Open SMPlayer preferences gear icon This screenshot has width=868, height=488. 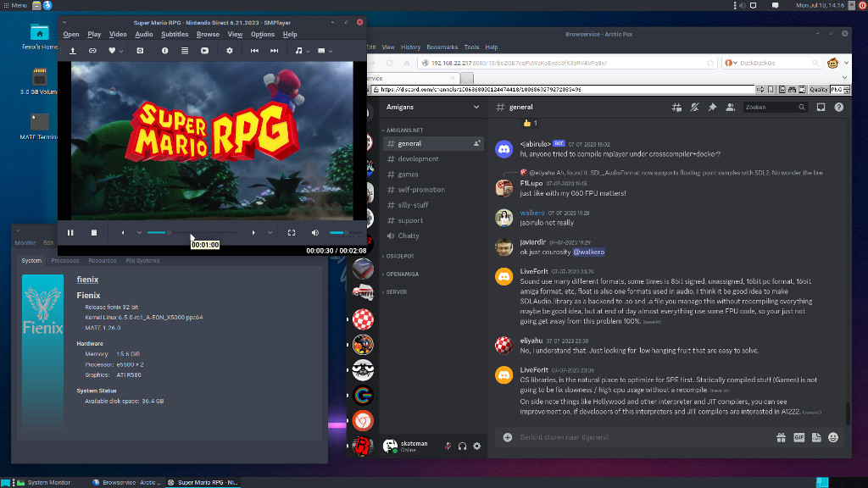229,51
